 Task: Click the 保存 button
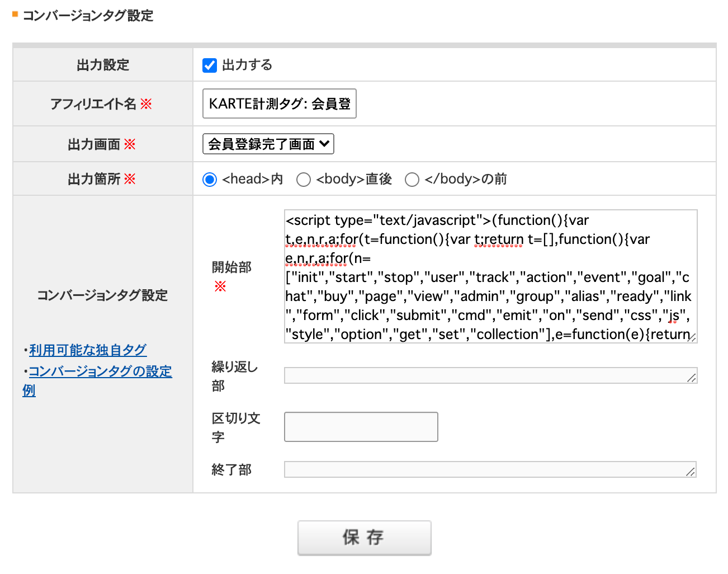click(365, 538)
